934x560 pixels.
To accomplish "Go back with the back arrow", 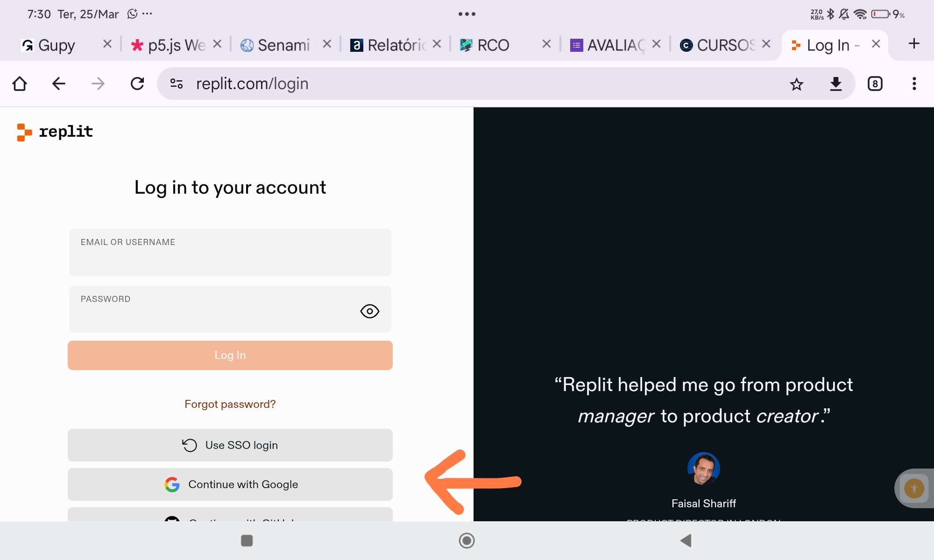I will [59, 84].
